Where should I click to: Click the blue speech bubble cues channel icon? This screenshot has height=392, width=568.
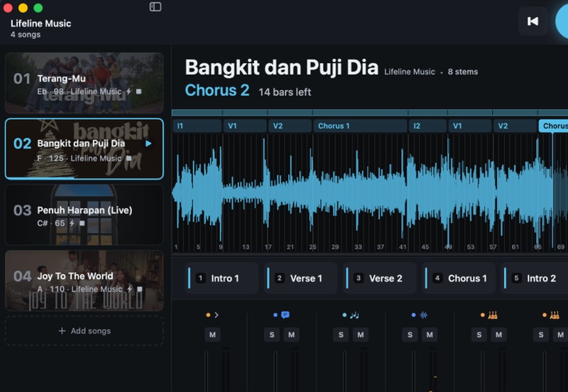pyautogui.click(x=285, y=315)
